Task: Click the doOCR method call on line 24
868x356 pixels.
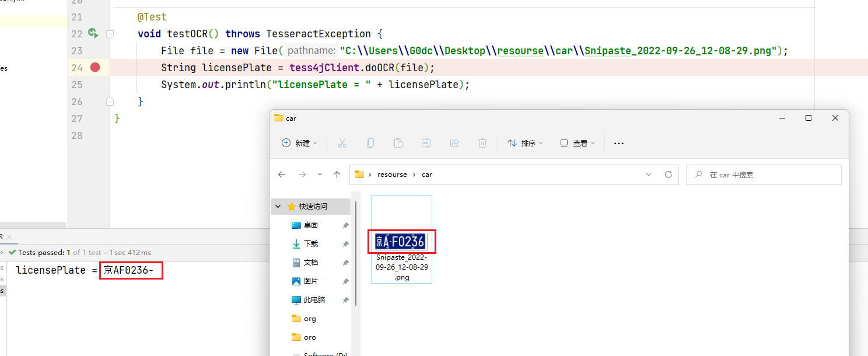Action: pos(379,68)
